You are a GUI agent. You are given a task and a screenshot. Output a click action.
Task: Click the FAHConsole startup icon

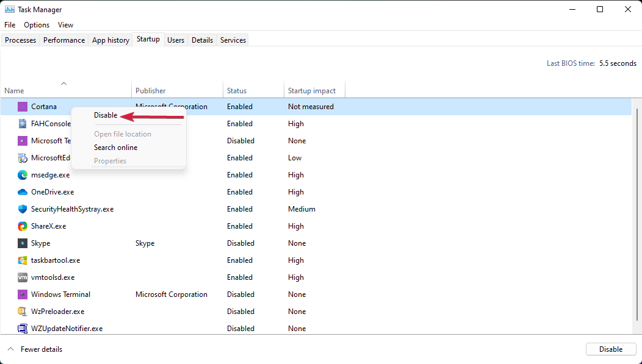[x=23, y=124]
